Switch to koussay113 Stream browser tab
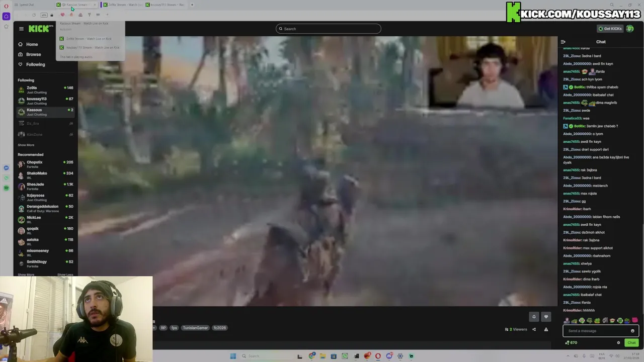 tap(166, 5)
